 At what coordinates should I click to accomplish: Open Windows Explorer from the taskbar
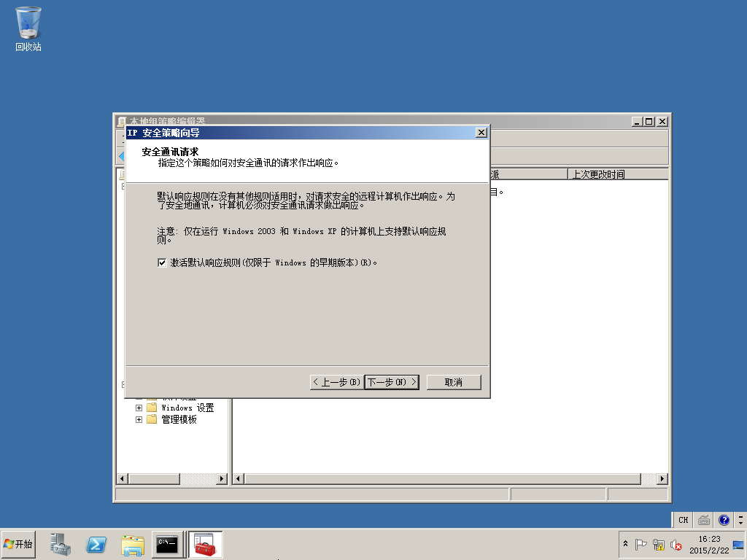pyautogui.click(x=133, y=544)
